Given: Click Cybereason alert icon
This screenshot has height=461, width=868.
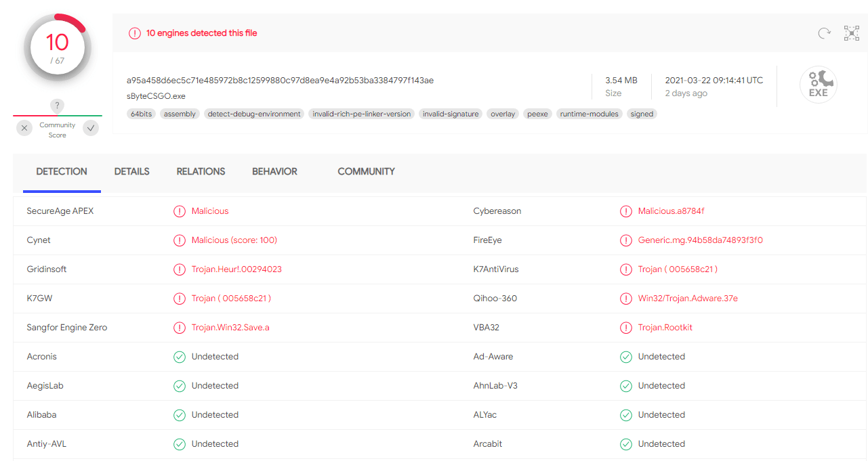Looking at the screenshot, I should pos(626,211).
